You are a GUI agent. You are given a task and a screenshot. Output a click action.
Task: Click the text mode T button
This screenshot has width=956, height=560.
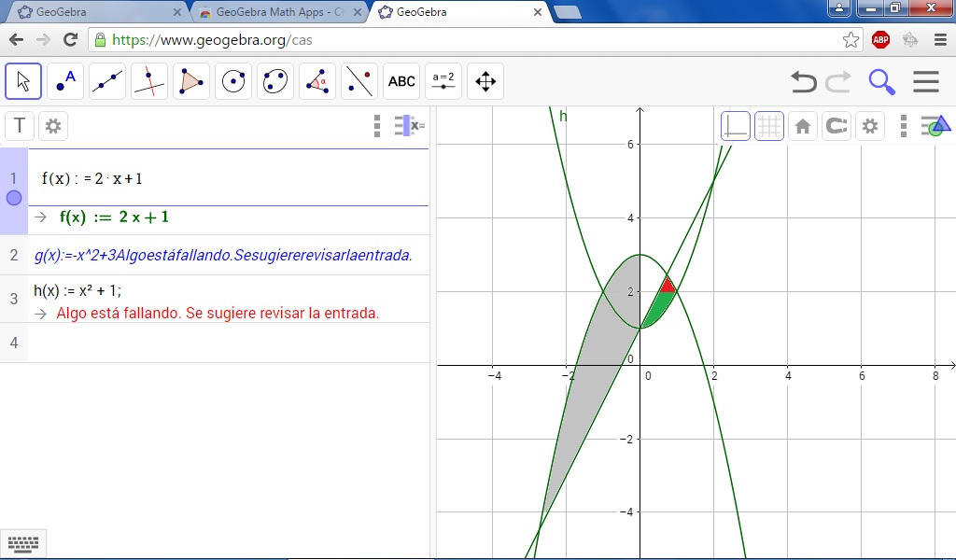tap(19, 126)
